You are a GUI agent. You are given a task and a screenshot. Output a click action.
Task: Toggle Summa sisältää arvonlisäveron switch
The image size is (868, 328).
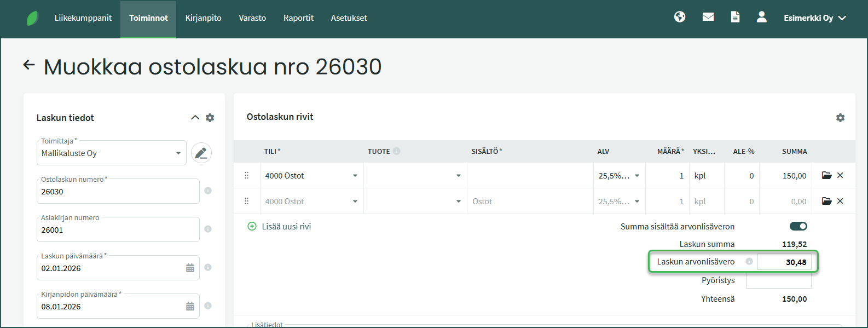point(798,226)
